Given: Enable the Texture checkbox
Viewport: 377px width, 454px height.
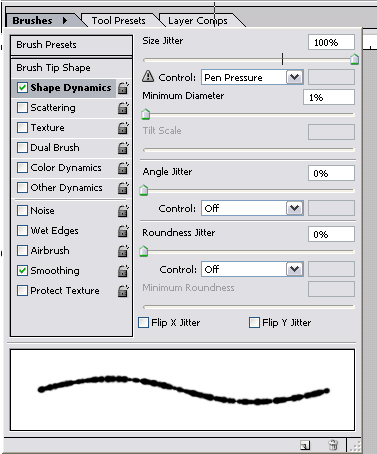Looking at the screenshot, I should tap(22, 128).
